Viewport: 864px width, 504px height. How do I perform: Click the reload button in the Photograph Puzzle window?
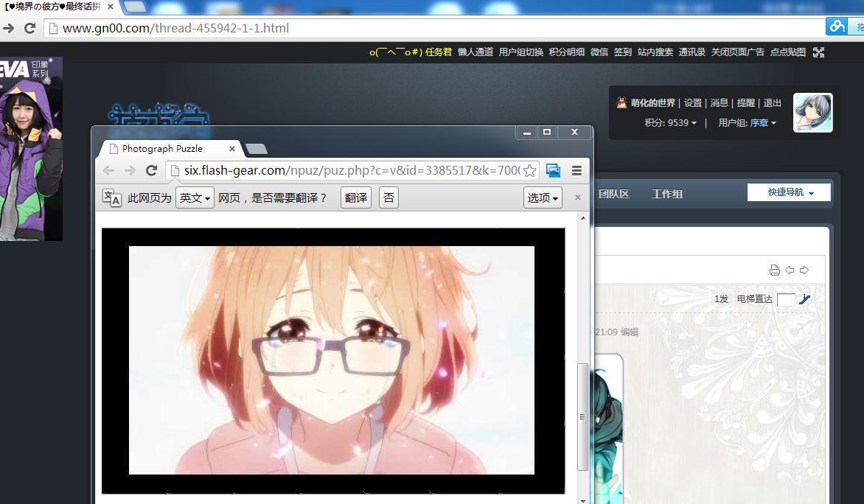tap(151, 170)
